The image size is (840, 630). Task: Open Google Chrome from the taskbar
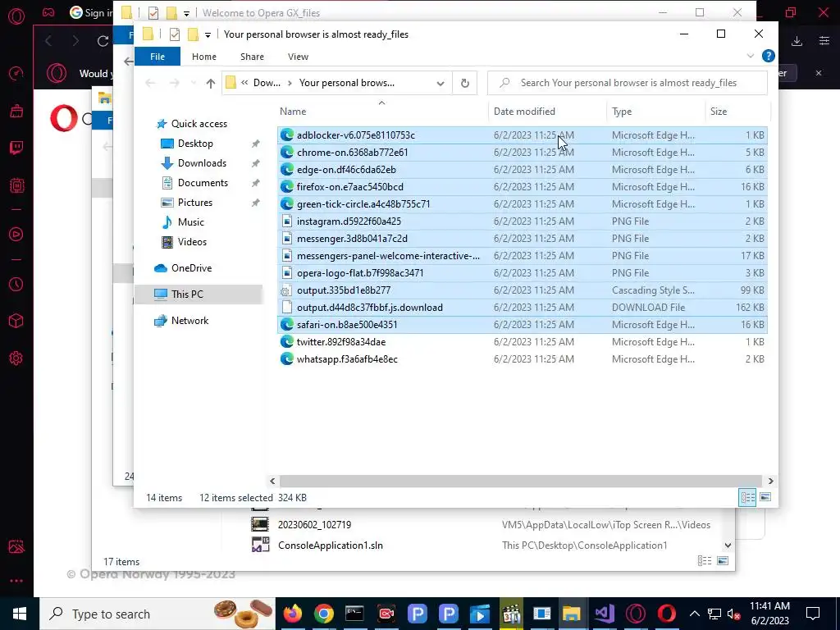click(x=323, y=614)
